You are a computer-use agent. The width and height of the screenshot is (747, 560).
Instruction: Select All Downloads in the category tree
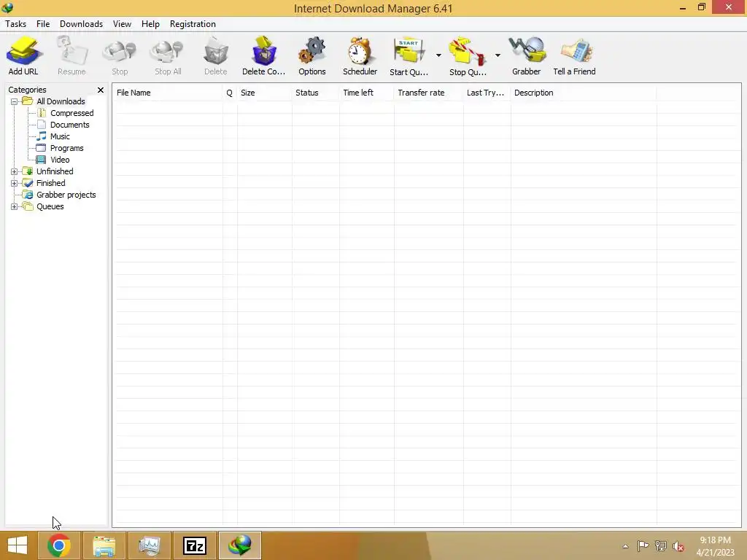pyautogui.click(x=61, y=101)
